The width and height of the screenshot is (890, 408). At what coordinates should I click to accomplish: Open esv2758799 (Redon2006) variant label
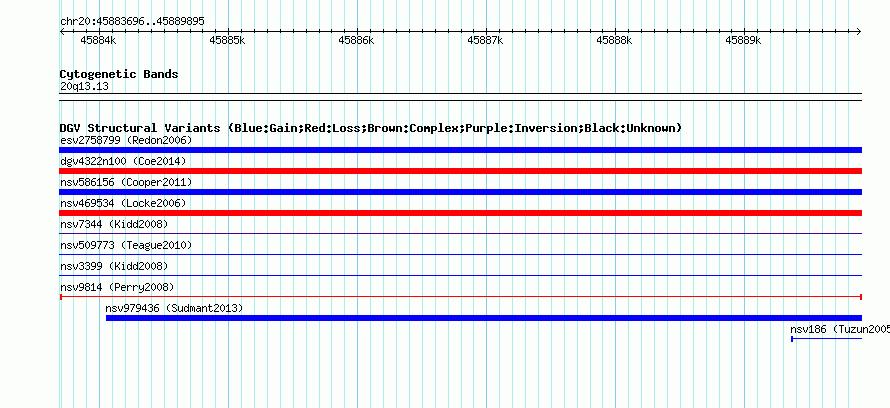coord(126,140)
